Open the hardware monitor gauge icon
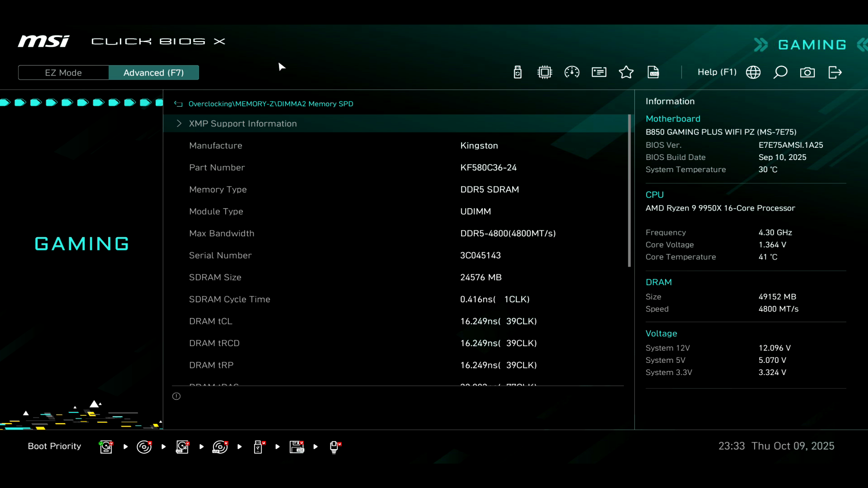 click(572, 72)
